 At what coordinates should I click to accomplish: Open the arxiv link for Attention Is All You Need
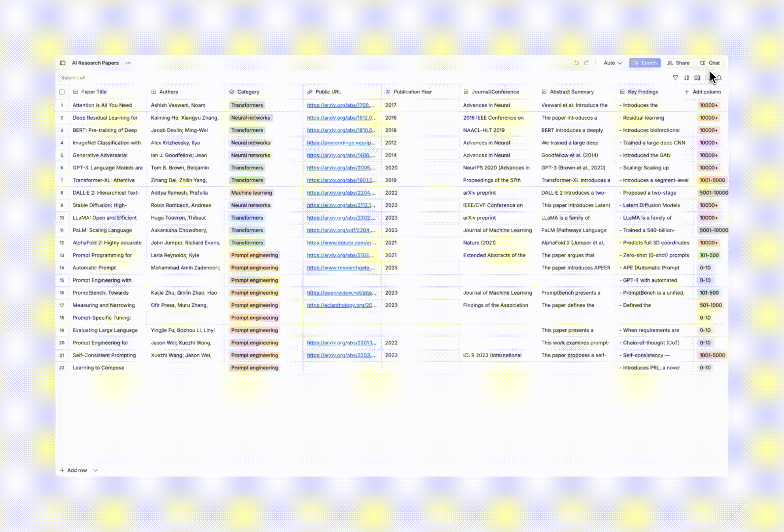coord(341,105)
